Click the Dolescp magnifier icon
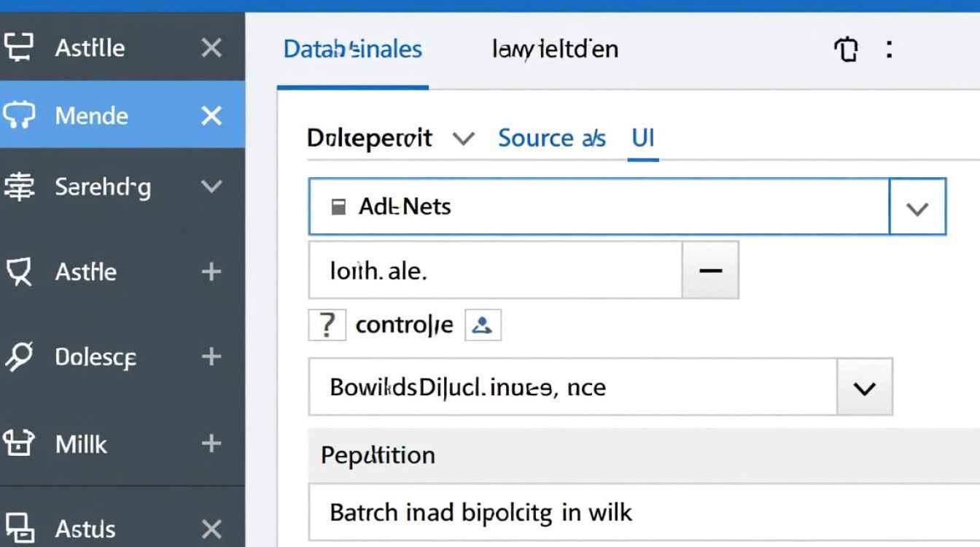 coord(19,357)
